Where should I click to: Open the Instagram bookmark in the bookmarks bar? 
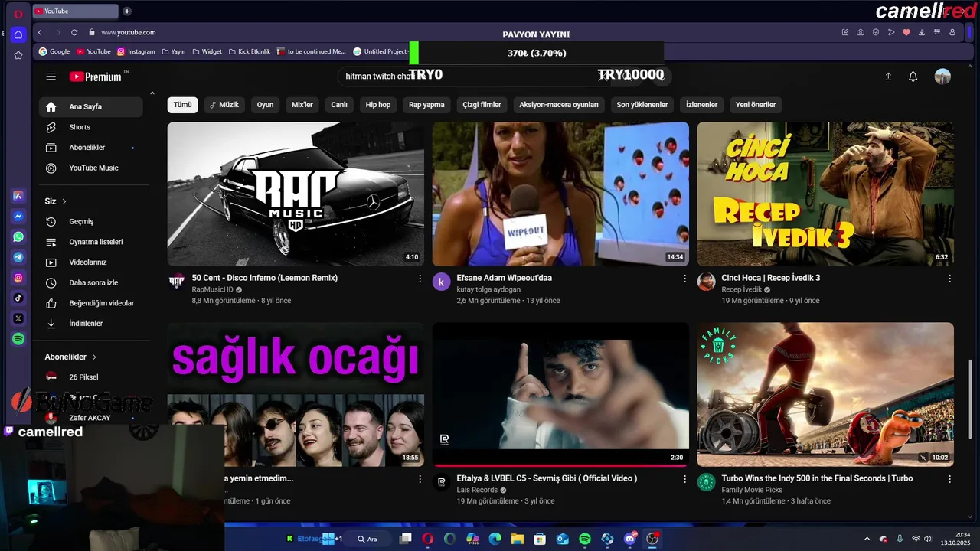136,51
